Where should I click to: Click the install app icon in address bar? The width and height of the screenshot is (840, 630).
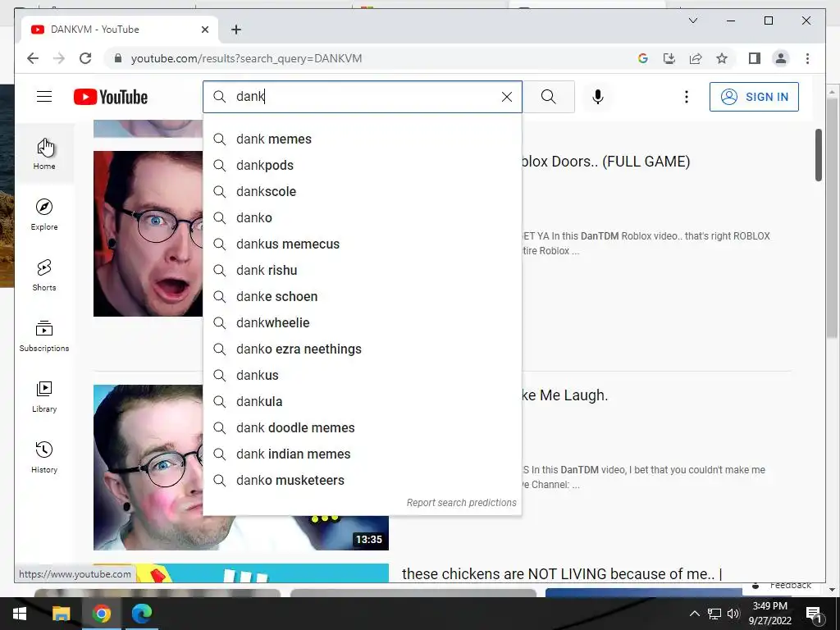click(x=669, y=58)
